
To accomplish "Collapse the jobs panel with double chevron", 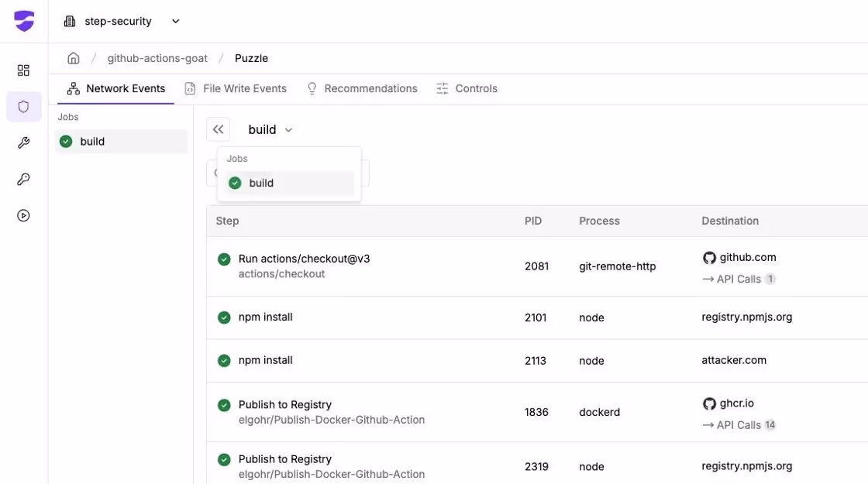I will coord(218,129).
